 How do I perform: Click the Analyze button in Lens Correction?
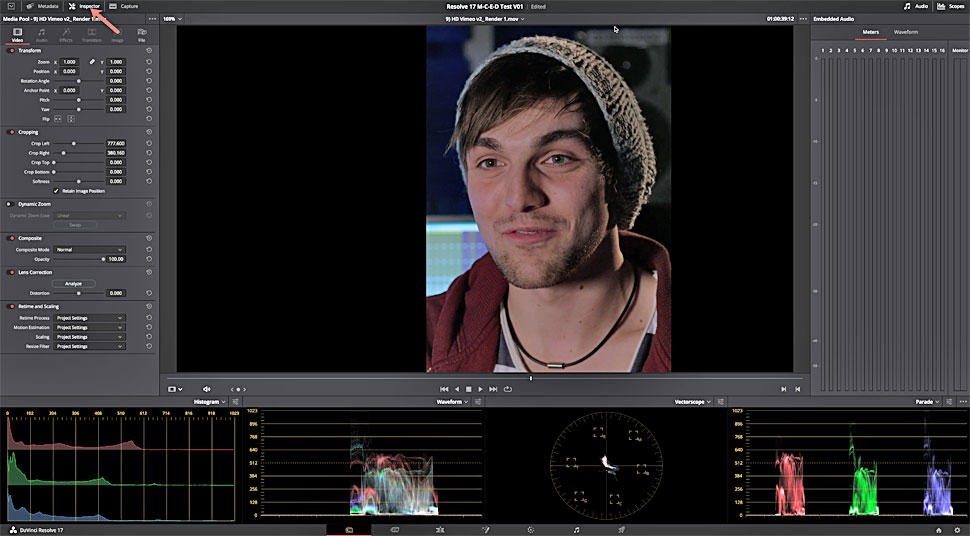74,283
